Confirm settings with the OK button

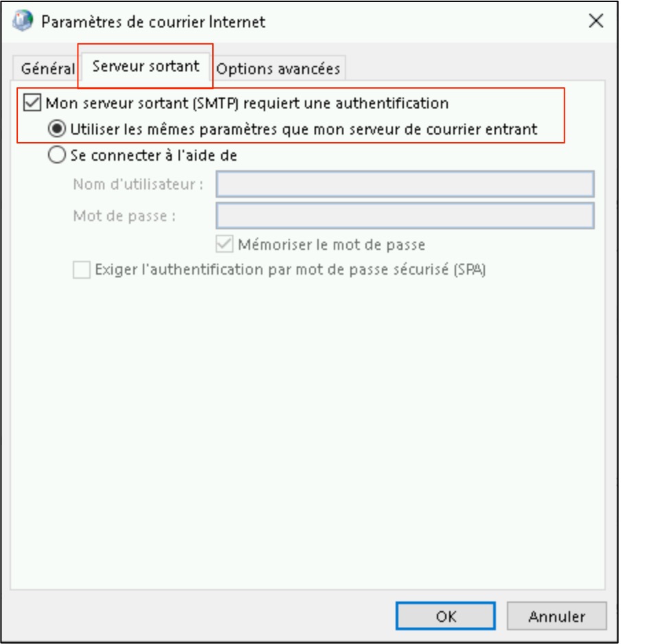[x=445, y=616]
